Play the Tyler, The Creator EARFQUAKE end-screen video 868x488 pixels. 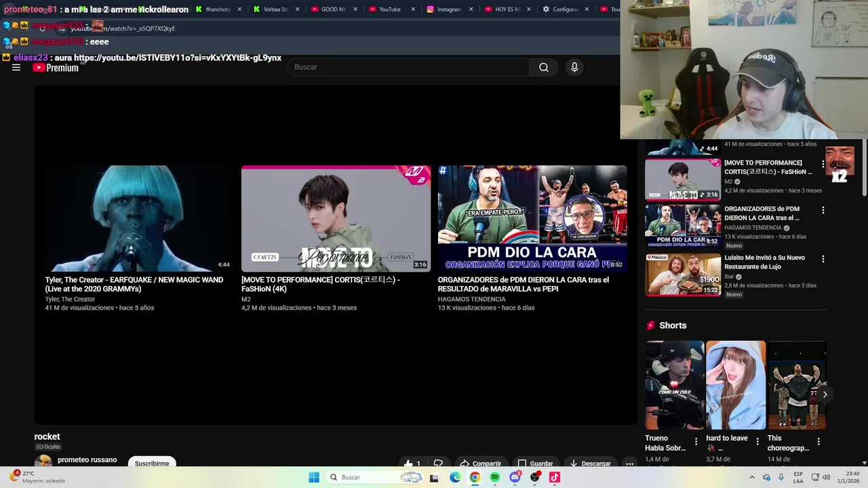[x=139, y=218]
